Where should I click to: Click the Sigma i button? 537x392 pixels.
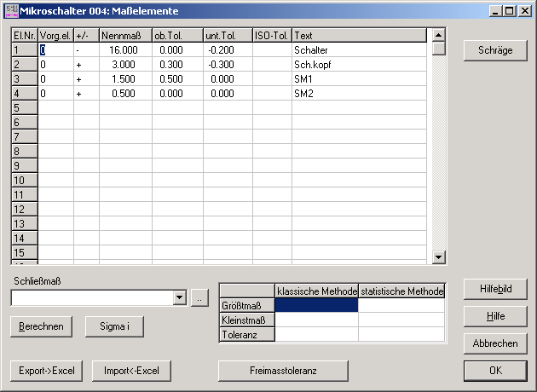pos(114,326)
